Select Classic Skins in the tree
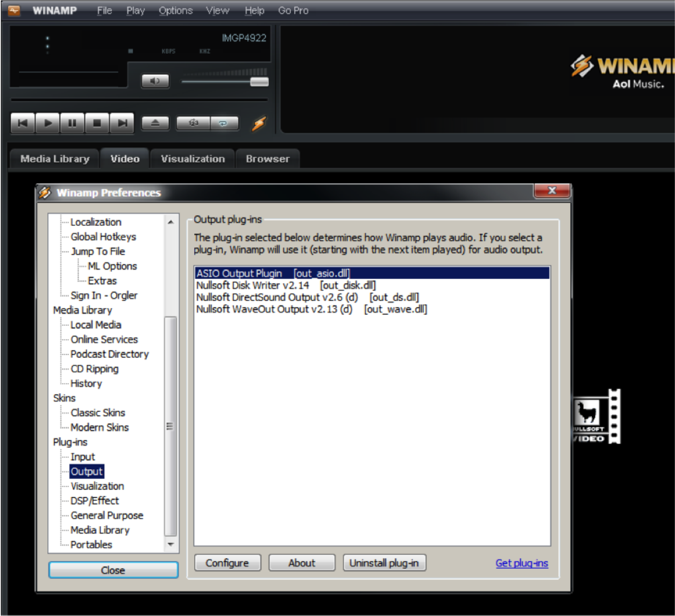 (x=98, y=413)
